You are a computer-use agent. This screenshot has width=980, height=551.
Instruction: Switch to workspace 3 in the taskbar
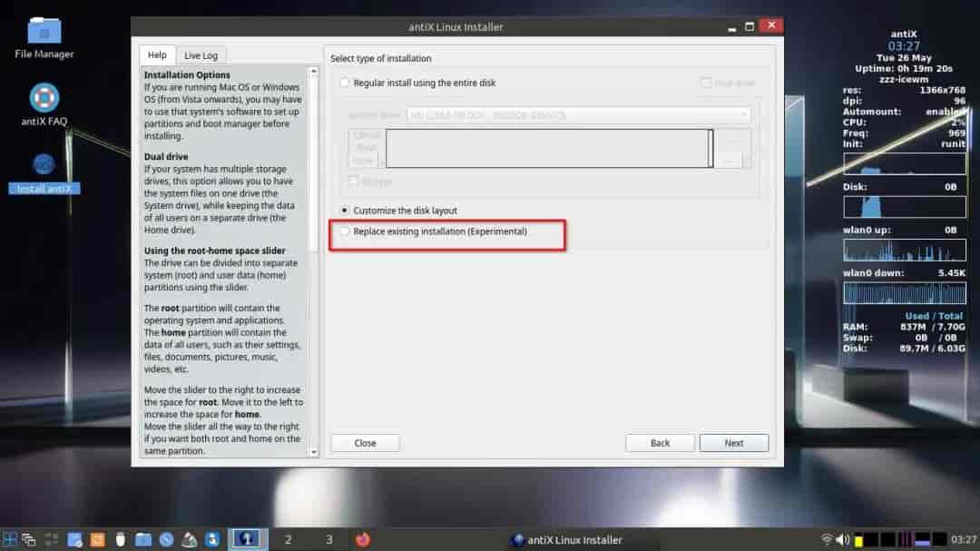pos(328,539)
